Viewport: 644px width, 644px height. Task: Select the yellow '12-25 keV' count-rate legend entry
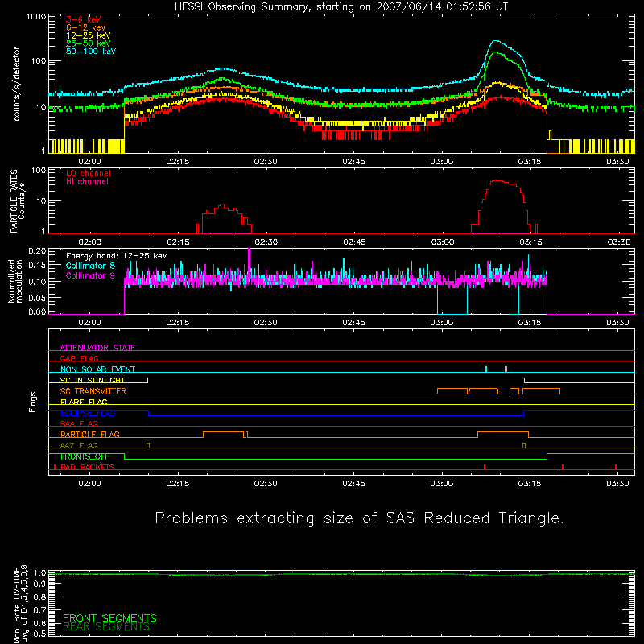[89, 35]
